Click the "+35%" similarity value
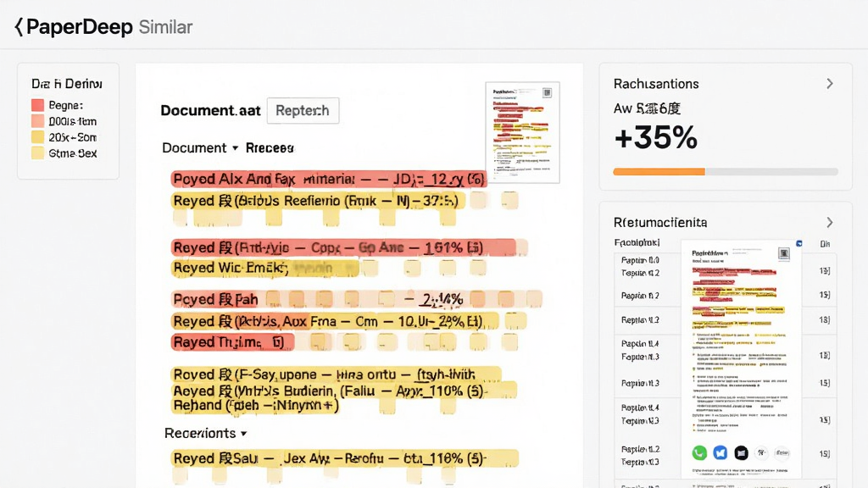 click(655, 137)
